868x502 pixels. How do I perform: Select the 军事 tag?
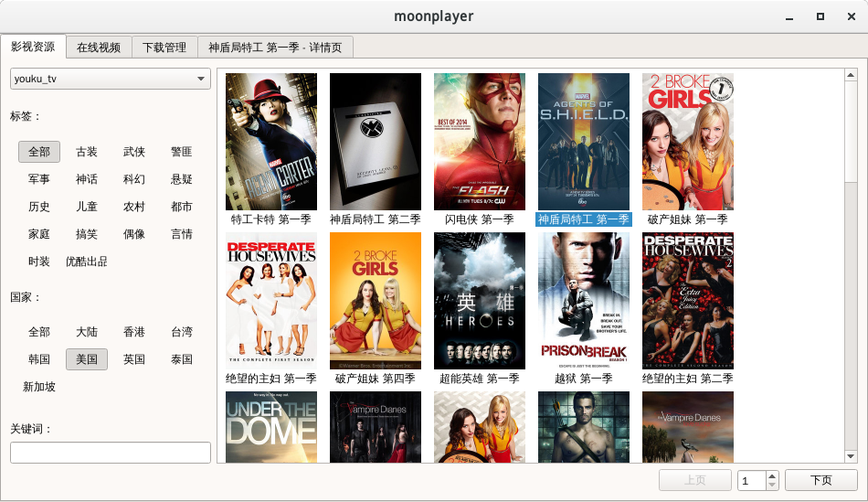point(39,179)
